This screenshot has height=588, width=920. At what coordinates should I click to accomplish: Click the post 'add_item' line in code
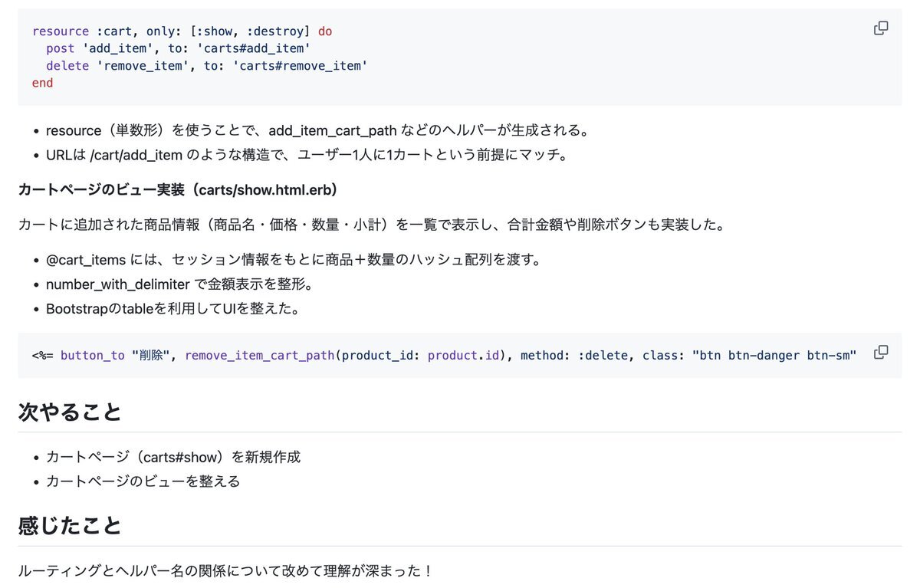coord(178,49)
